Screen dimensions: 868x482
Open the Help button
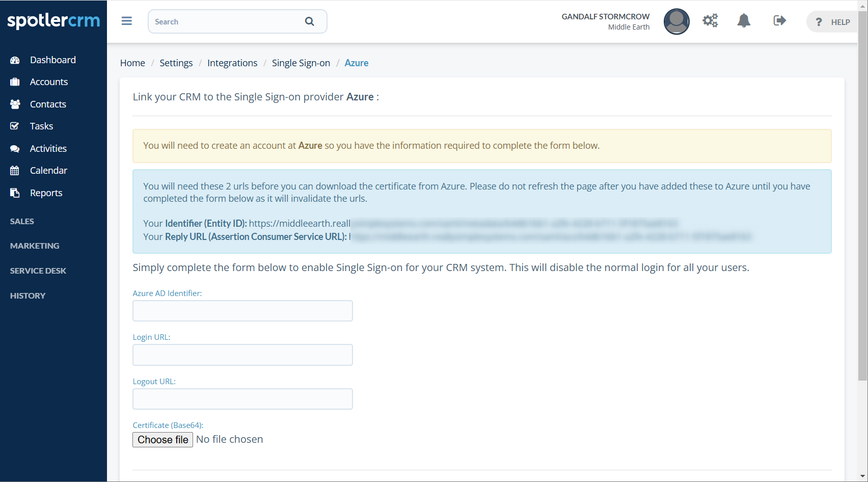pyautogui.click(x=832, y=22)
